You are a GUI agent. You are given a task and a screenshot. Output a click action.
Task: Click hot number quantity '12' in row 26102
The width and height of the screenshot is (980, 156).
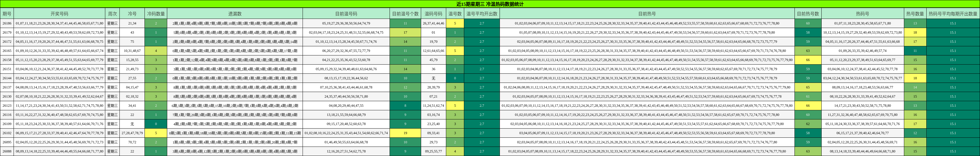coord(915,133)
